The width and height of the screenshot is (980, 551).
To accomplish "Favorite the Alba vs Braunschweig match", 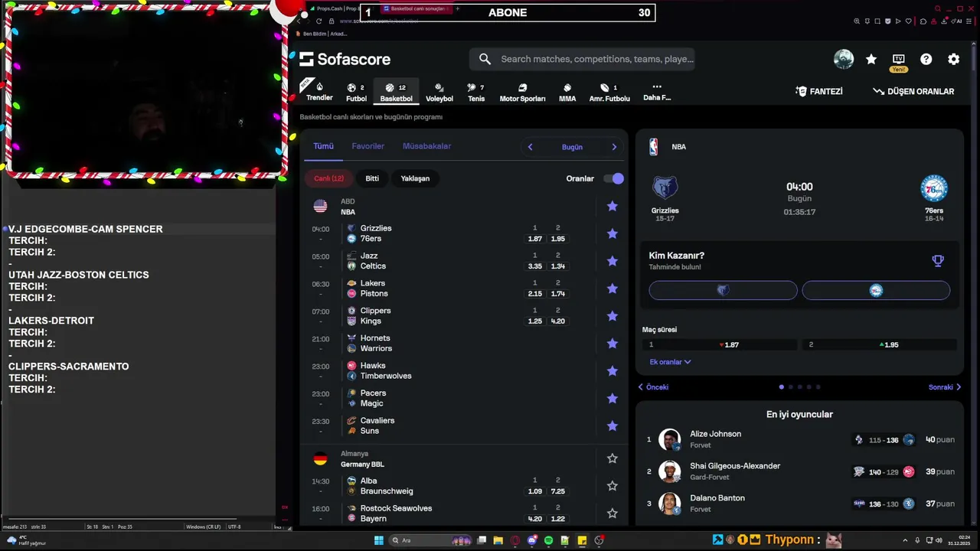I will point(612,486).
